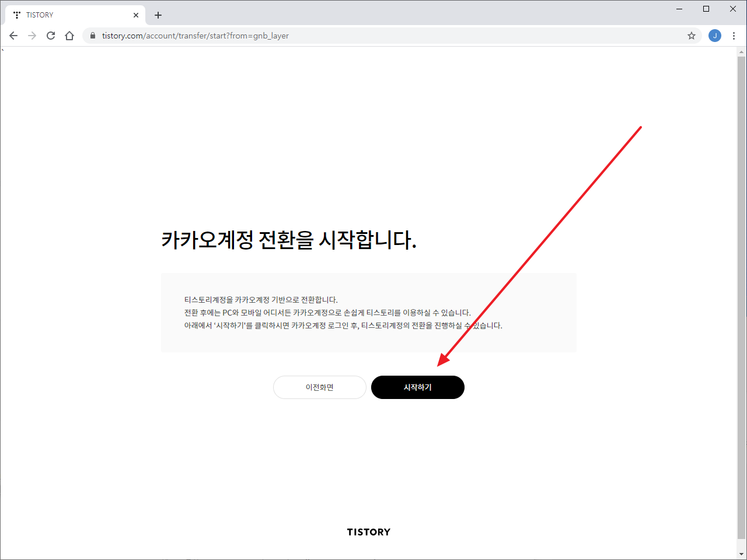Open the Chrome three-dot menu
This screenshot has height=560, width=747.
pyautogui.click(x=734, y=36)
